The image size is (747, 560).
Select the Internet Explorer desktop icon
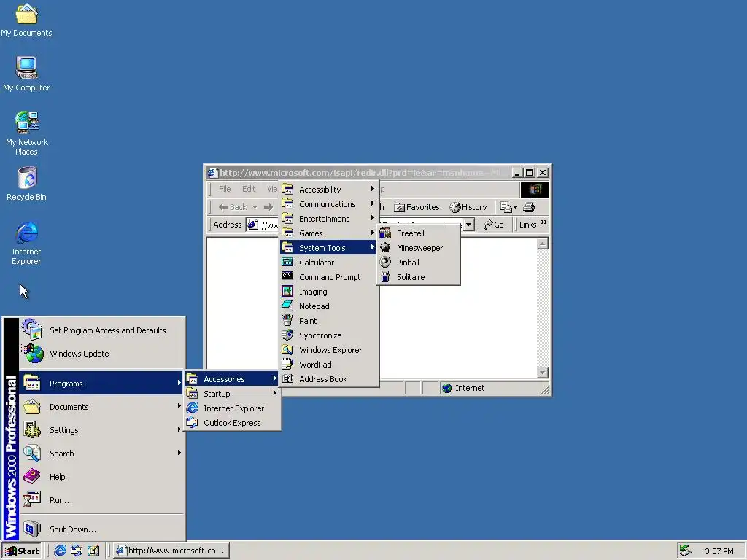[27, 243]
